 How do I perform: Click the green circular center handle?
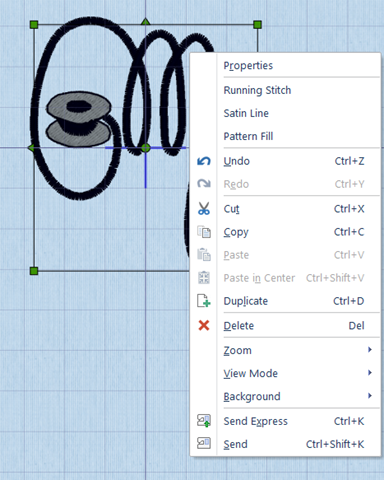(145, 148)
